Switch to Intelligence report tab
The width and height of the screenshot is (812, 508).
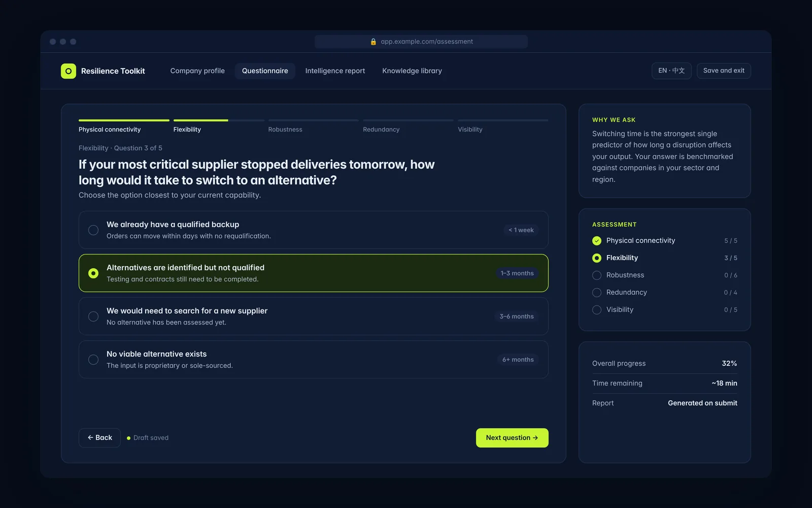(335, 71)
